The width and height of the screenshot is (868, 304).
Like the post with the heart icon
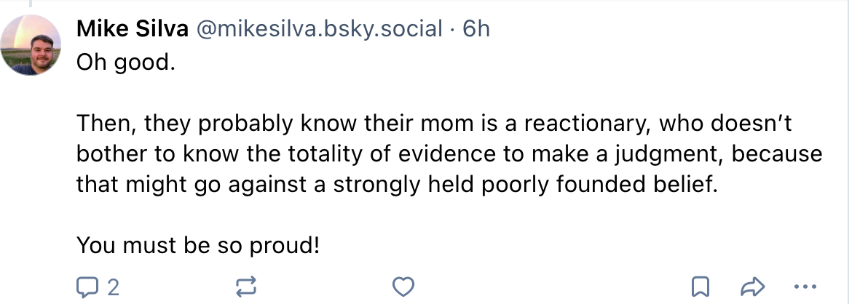[403, 287]
